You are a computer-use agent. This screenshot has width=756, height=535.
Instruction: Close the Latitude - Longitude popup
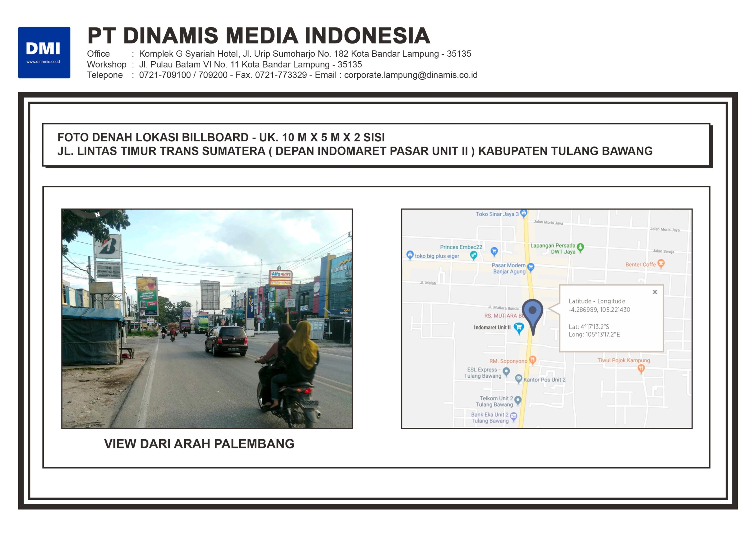click(x=655, y=292)
